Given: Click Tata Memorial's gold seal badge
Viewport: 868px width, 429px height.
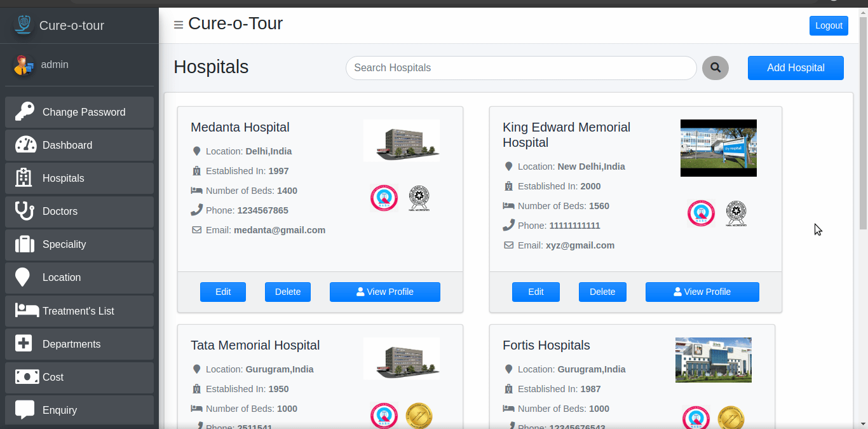Looking at the screenshot, I should [419, 416].
